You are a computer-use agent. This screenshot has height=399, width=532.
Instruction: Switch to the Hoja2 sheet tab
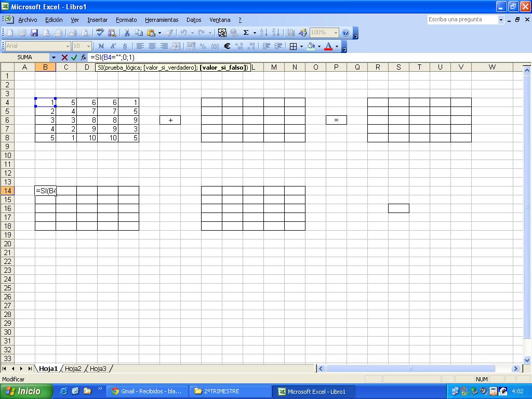[x=73, y=368]
